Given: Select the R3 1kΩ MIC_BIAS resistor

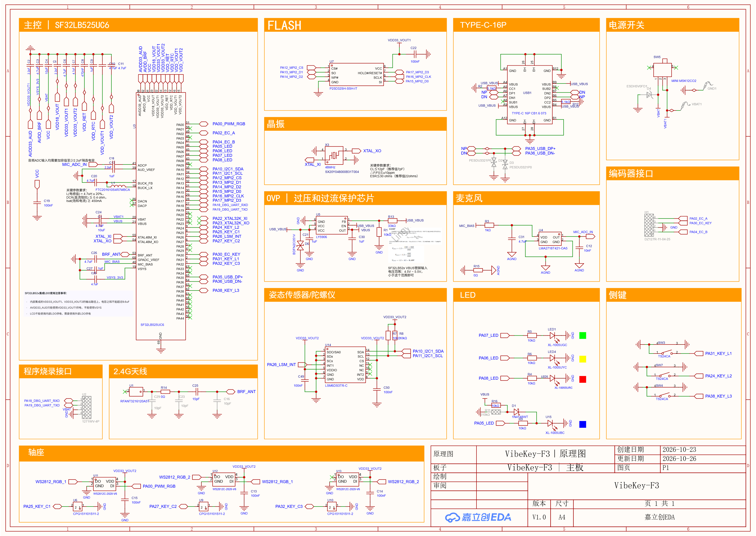Looking at the screenshot, I should 489,225.
